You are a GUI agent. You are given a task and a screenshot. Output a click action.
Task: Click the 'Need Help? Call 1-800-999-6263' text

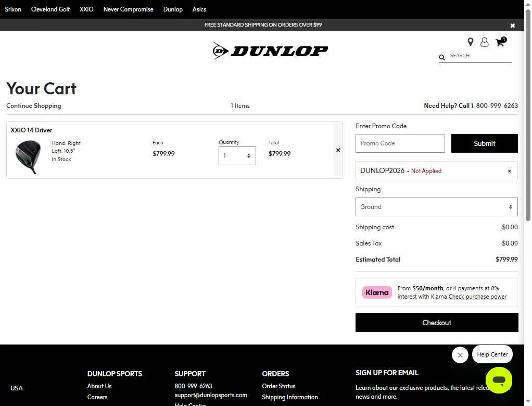[471, 106]
